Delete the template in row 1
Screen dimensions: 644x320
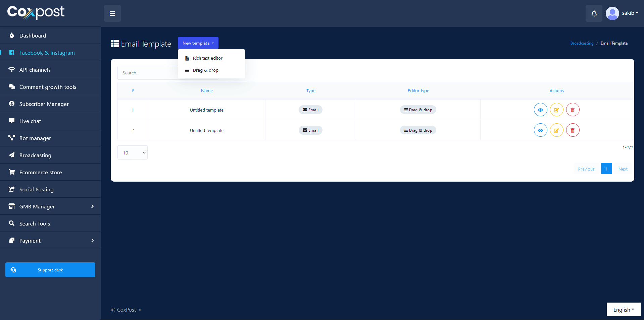(573, 110)
